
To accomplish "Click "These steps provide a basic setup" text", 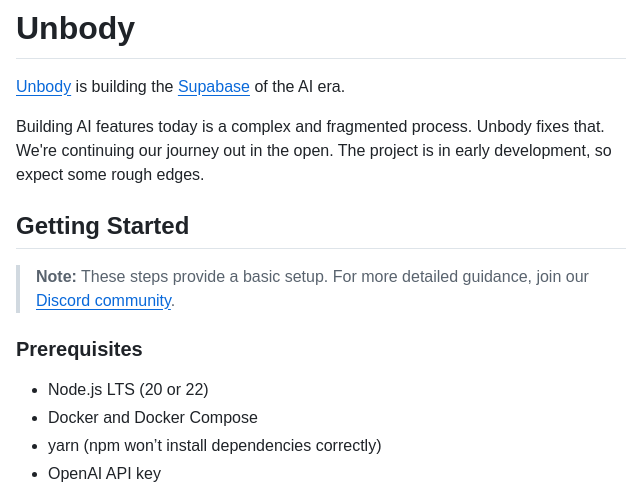I will (x=204, y=277).
